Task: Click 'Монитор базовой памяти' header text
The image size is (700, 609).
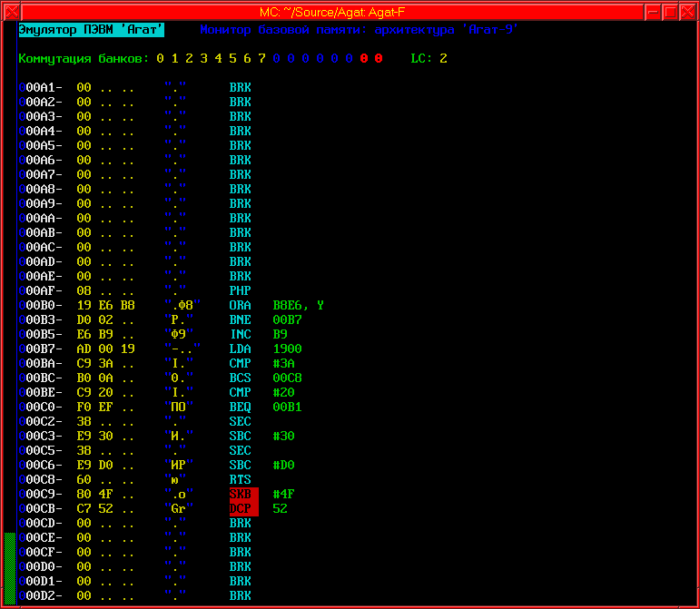Action: 283,30
